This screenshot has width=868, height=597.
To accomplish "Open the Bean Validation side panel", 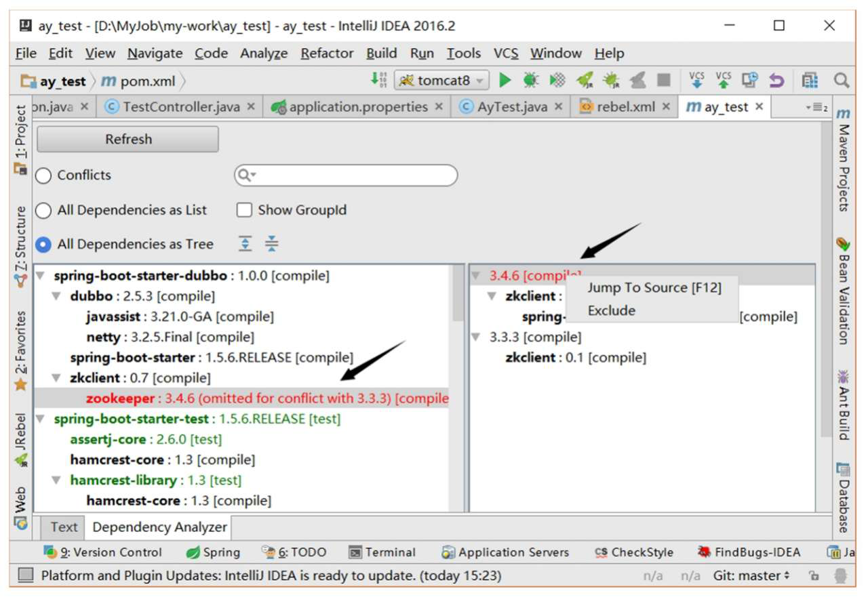I will coord(844,290).
